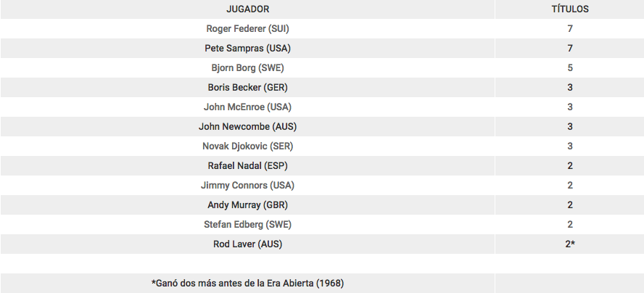Click Djokovic's titles count cell
The width and height of the screenshot is (644, 293).
[569, 146]
